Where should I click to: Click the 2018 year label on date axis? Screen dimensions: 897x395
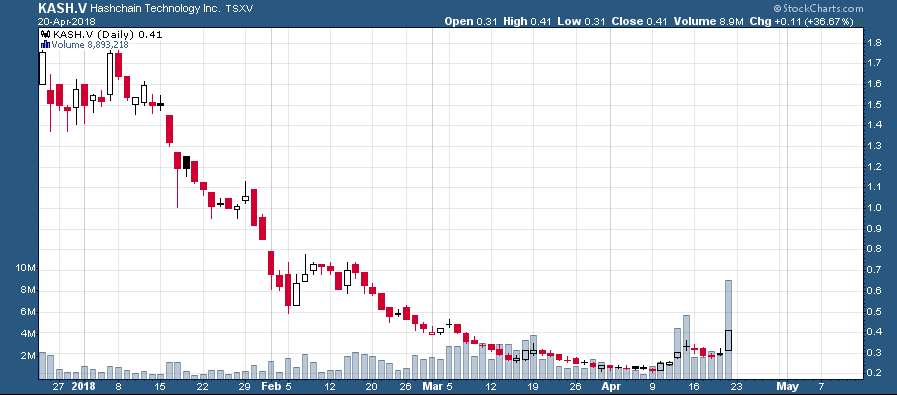coord(84,386)
